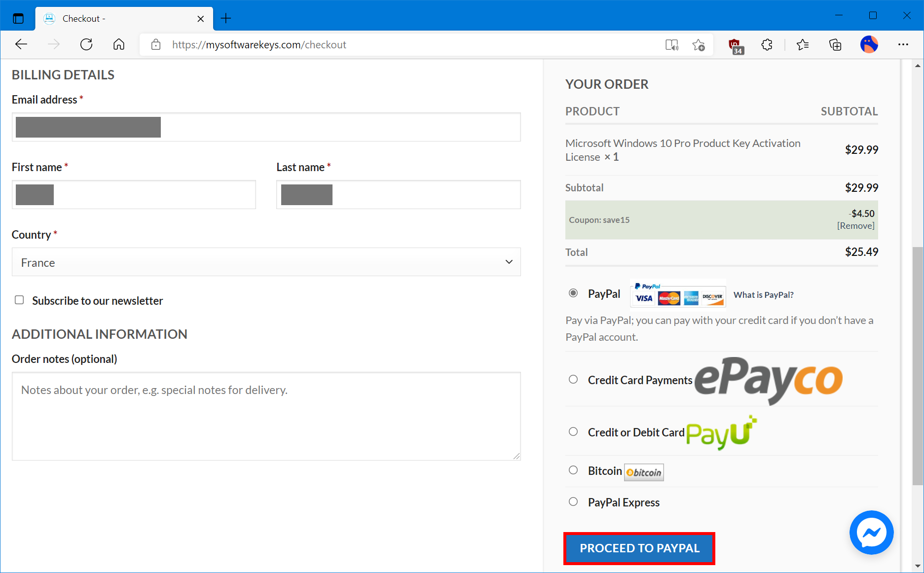The image size is (924, 573).
Task: Focus the Email address field
Action: (x=266, y=127)
